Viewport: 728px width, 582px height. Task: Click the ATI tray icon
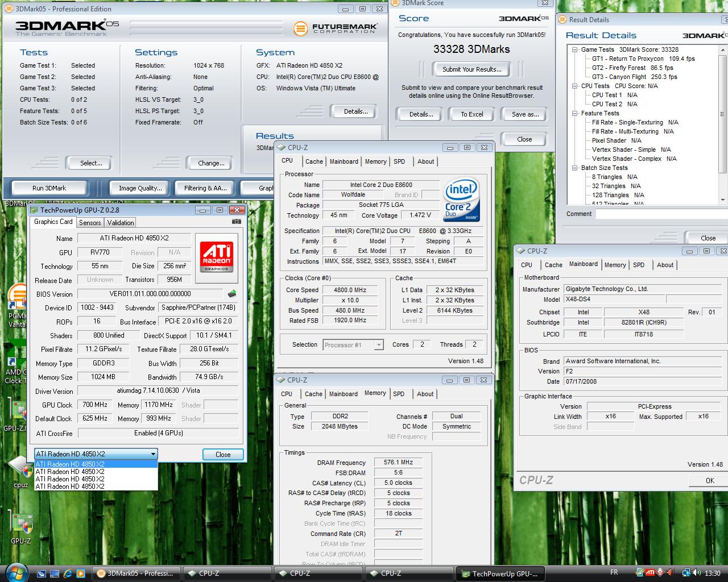click(x=650, y=573)
